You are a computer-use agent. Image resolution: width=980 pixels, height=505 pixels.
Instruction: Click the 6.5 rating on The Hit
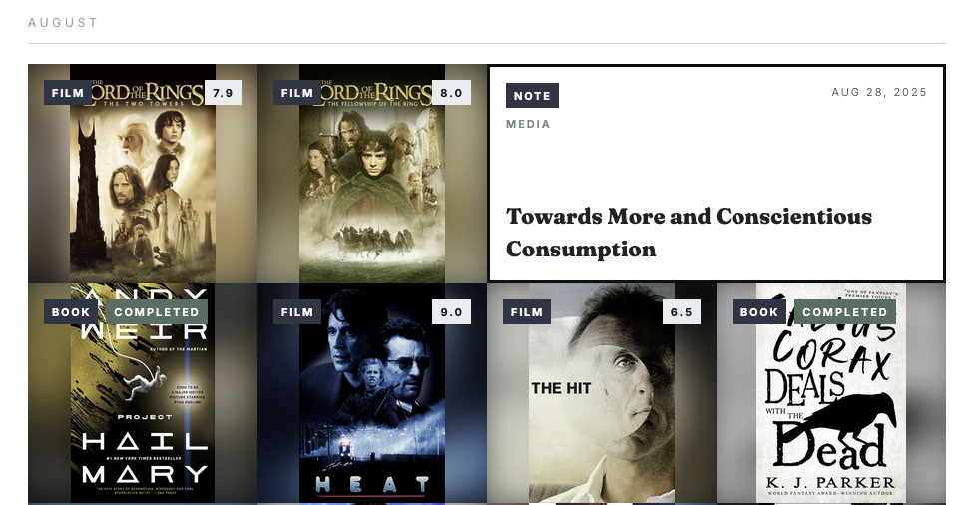tap(682, 311)
